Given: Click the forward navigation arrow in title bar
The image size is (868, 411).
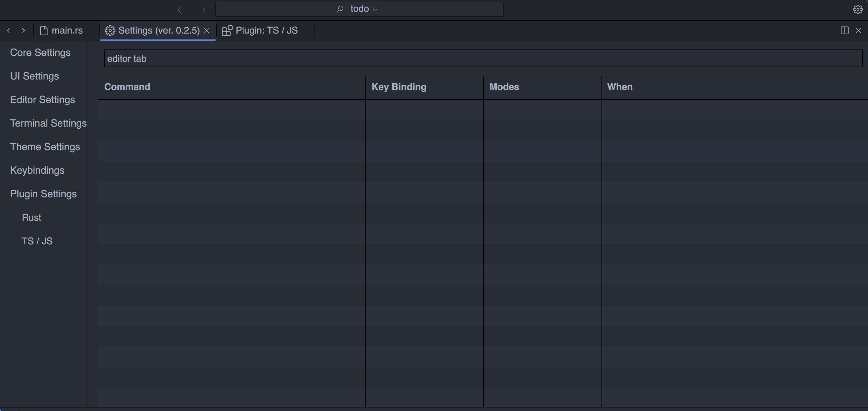Looking at the screenshot, I should (x=202, y=10).
